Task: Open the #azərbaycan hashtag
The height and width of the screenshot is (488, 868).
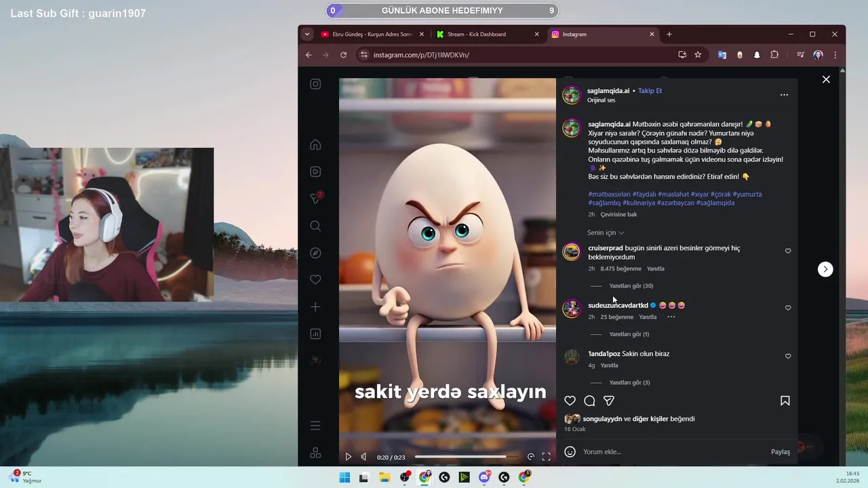Action: [x=675, y=203]
